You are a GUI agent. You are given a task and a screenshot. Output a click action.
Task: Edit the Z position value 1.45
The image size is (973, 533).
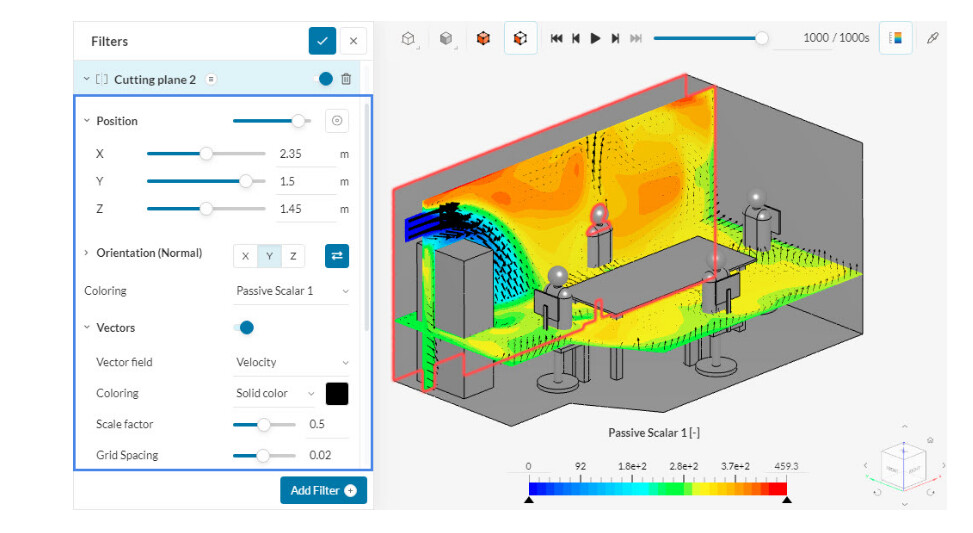[304, 209]
